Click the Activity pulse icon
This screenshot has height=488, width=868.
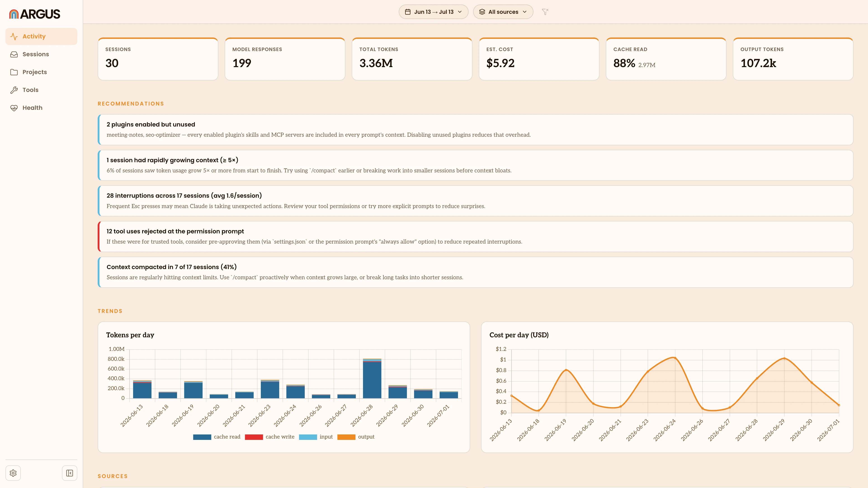(x=14, y=36)
